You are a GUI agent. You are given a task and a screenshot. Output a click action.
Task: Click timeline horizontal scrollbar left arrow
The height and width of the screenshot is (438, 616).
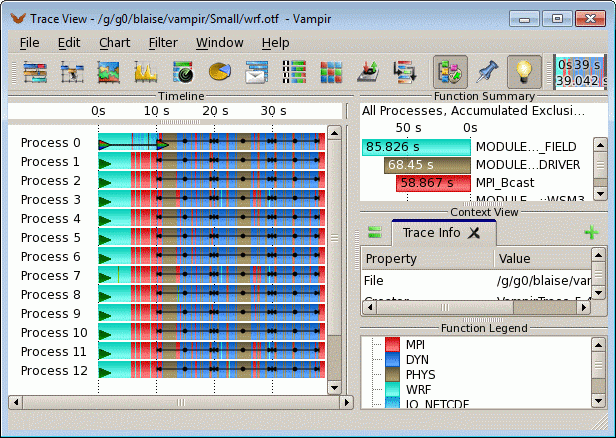pos(16,402)
